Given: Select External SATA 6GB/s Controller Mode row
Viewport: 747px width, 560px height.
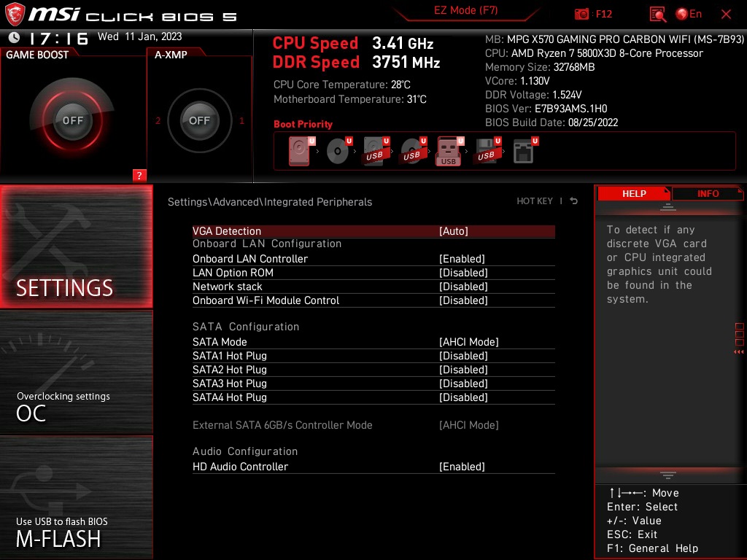Looking at the screenshot, I should 373,425.
